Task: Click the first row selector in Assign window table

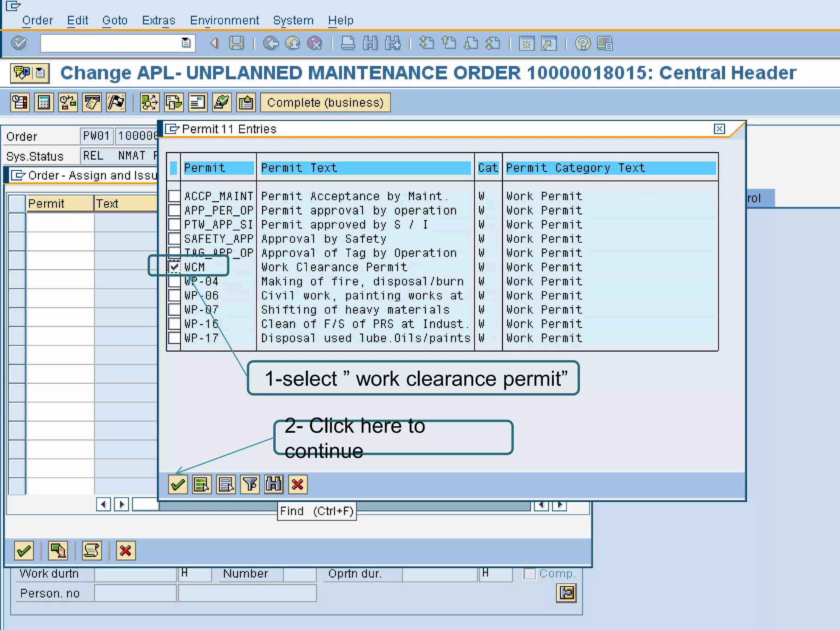Action: coord(17,222)
